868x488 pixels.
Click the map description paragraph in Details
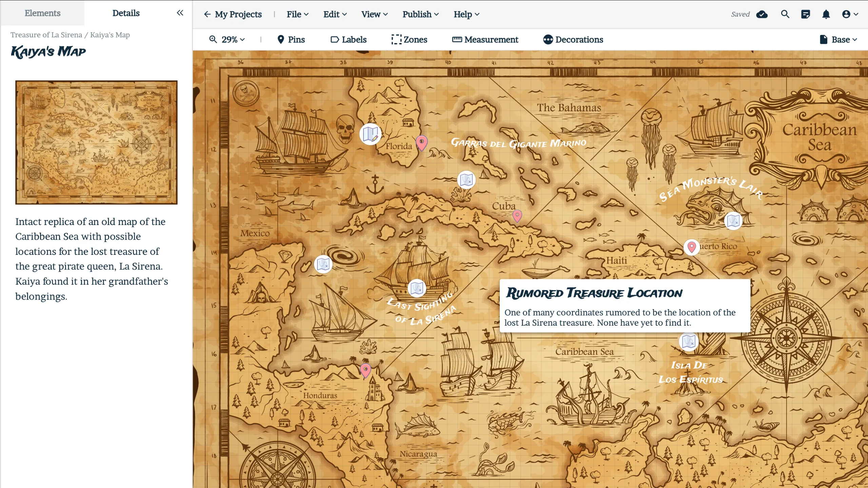92,259
